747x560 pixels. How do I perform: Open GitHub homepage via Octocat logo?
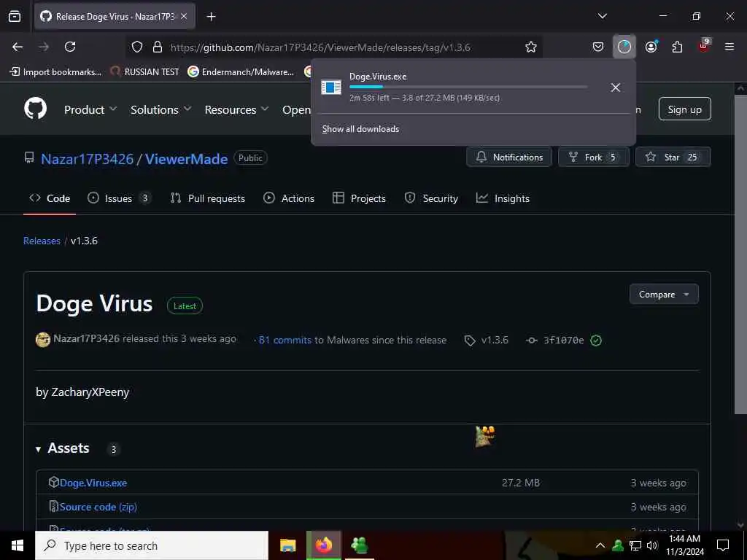click(x=36, y=109)
